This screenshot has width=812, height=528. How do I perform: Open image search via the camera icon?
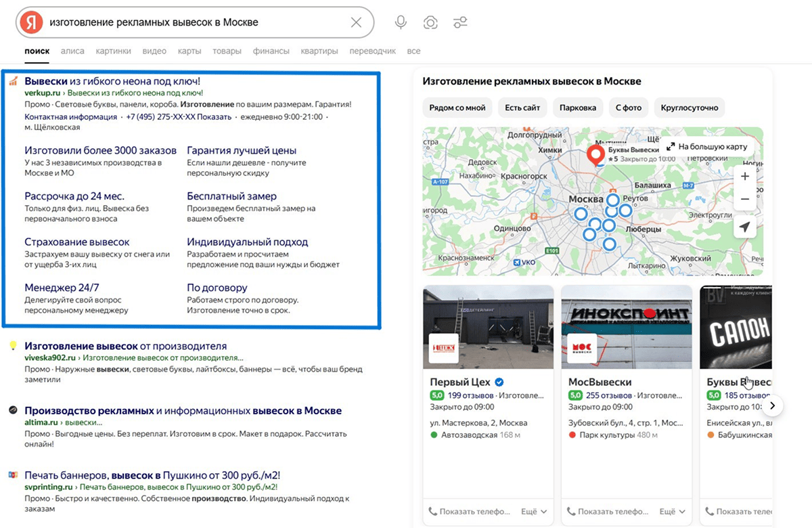(431, 22)
